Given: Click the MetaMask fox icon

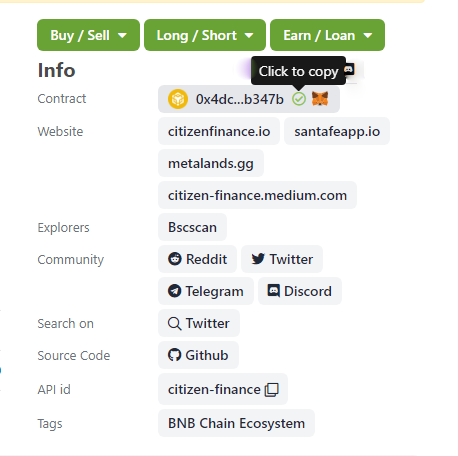Looking at the screenshot, I should click(320, 99).
